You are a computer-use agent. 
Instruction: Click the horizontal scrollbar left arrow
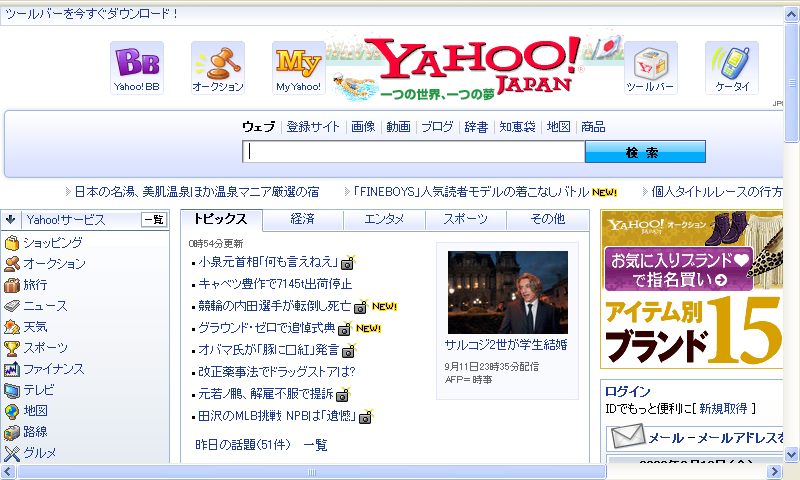(8, 472)
